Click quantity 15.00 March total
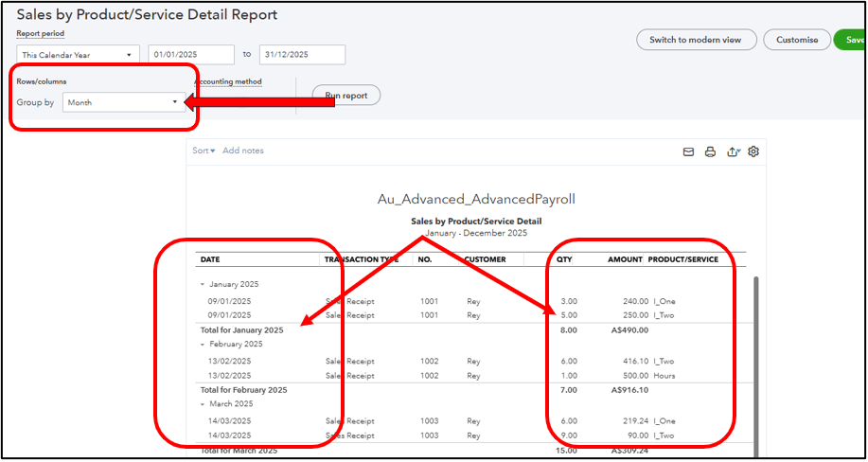 566,451
